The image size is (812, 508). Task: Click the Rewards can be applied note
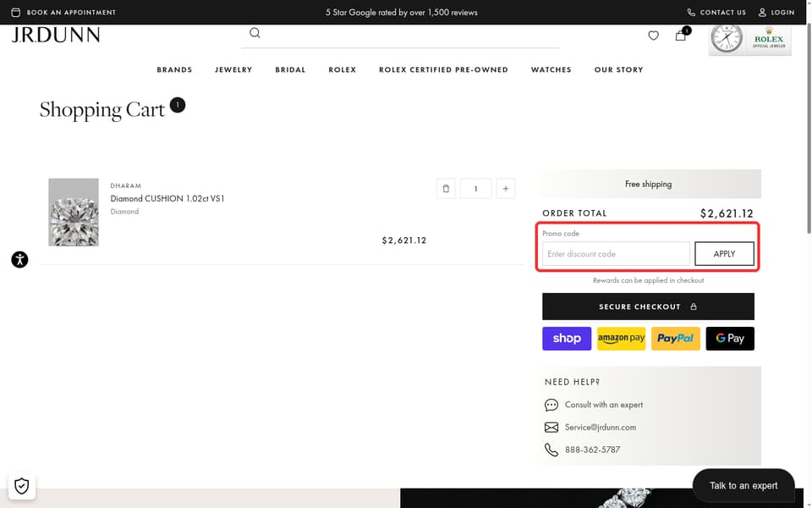click(x=649, y=280)
